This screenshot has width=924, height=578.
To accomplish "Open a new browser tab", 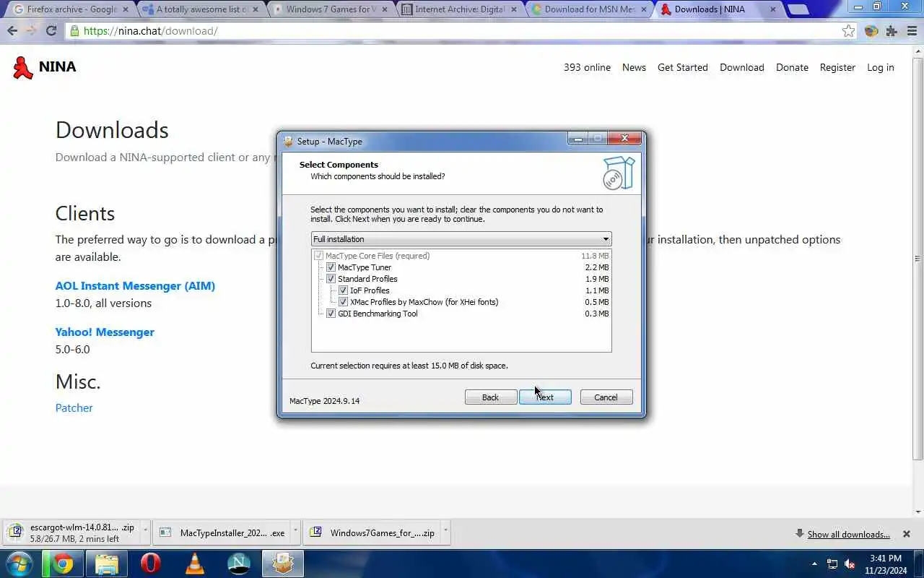I will (797, 9).
